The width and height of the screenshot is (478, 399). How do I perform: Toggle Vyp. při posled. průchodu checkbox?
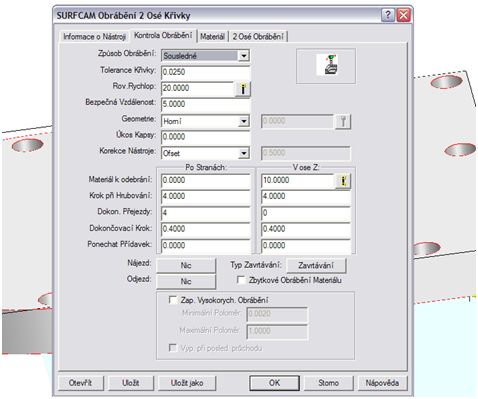click(173, 348)
